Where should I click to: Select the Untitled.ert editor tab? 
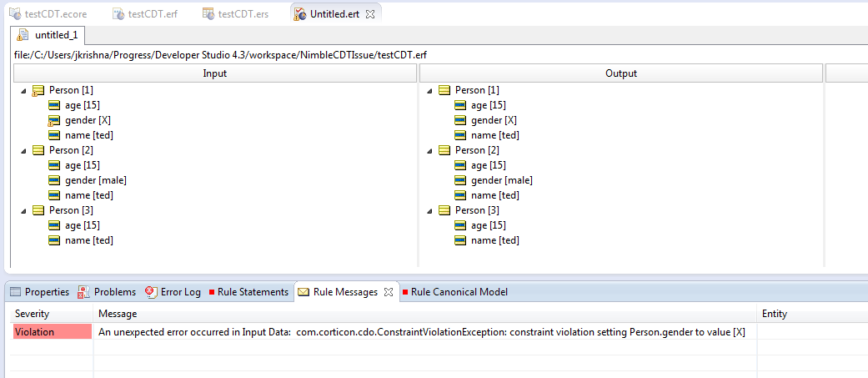pos(334,14)
